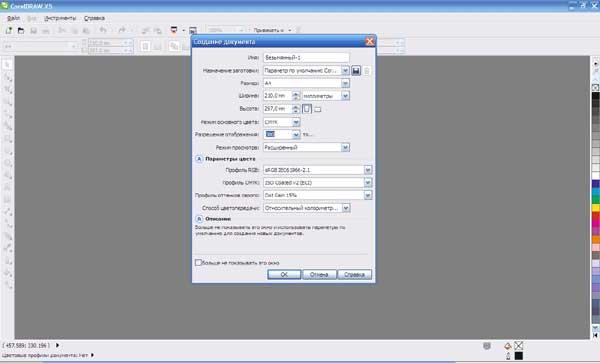Click the color proofing icon in status bar
Screen dimensions: 600x363
point(487,346)
